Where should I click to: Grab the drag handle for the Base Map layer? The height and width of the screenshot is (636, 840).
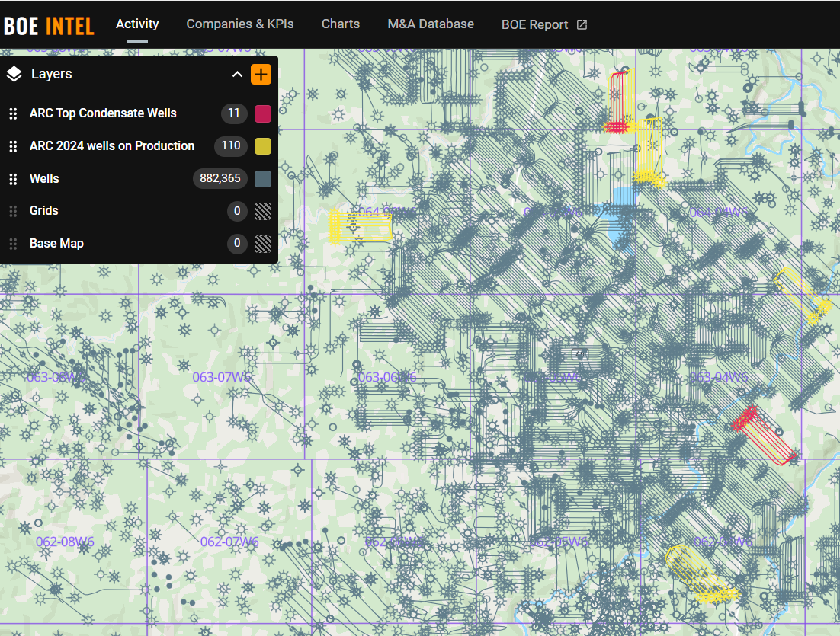click(x=14, y=244)
